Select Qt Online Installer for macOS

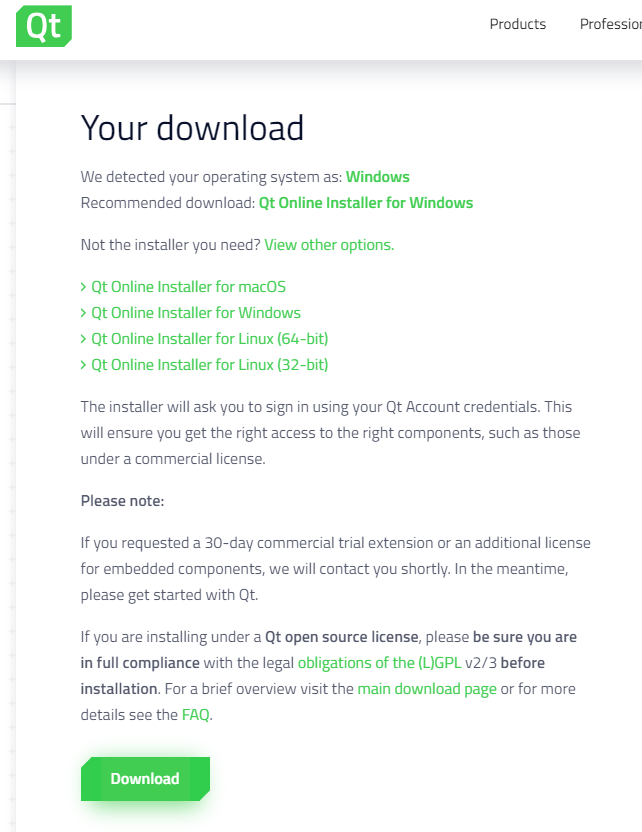coord(188,287)
